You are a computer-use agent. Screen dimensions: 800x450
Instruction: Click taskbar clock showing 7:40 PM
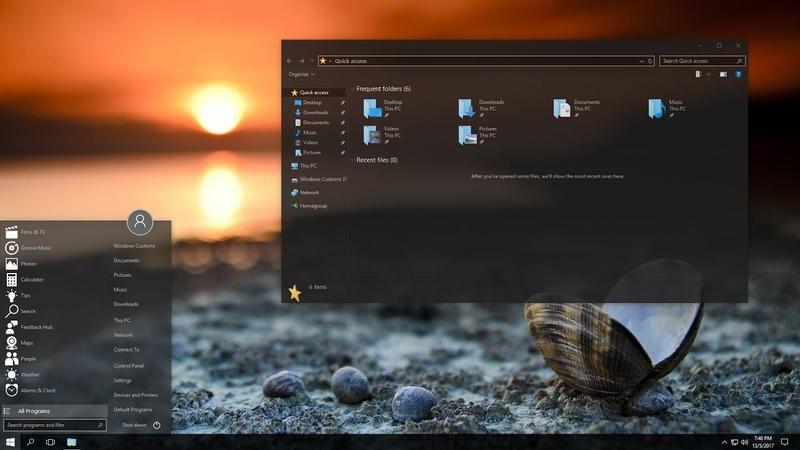click(x=763, y=442)
